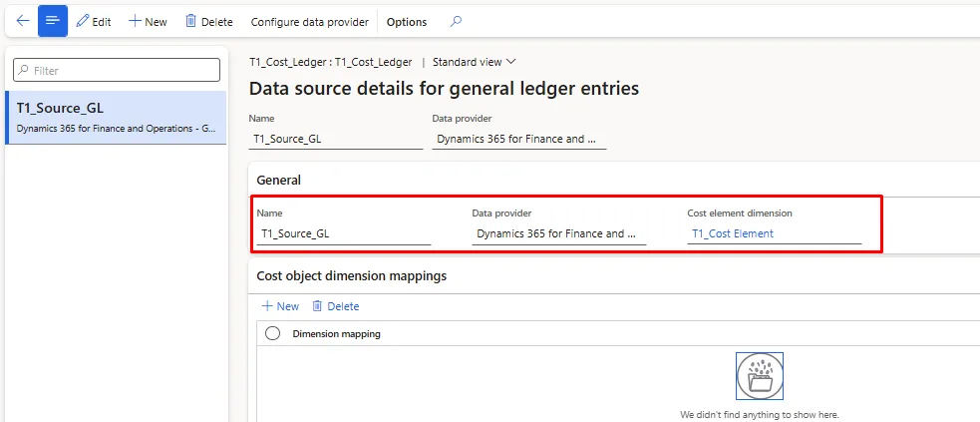The width and height of the screenshot is (980, 422).
Task: Click the empty folder placeholder icon
Action: pyautogui.click(x=760, y=376)
